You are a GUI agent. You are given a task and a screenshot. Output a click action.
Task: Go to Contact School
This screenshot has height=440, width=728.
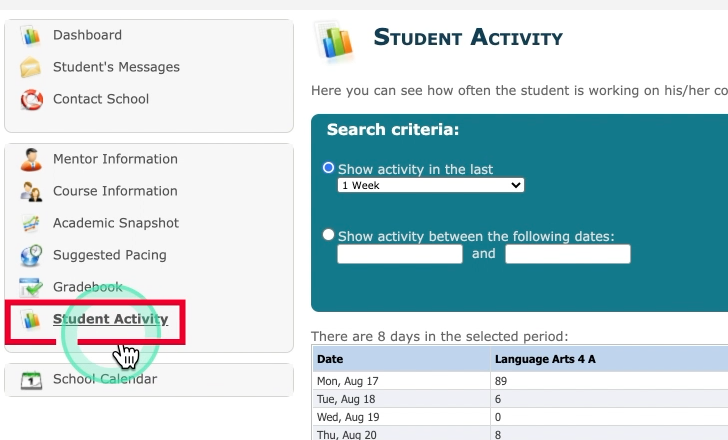101,99
